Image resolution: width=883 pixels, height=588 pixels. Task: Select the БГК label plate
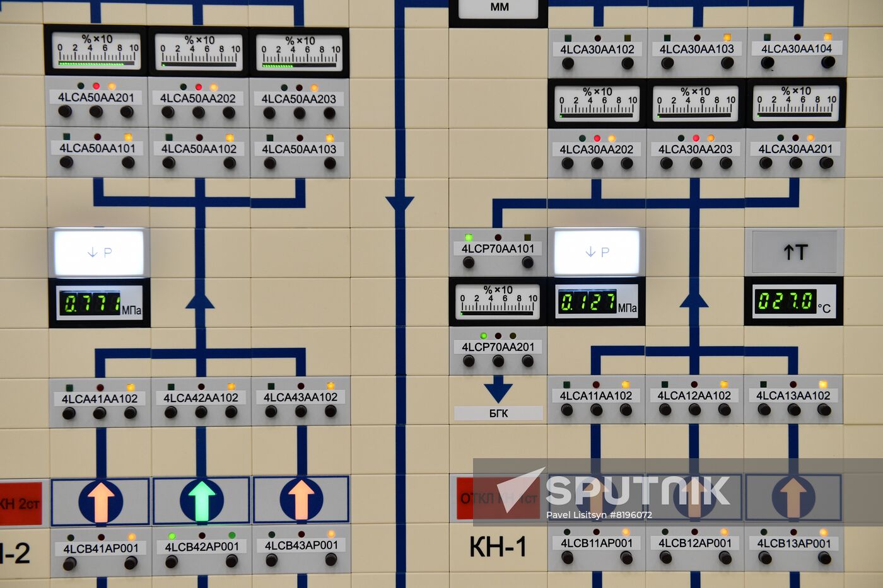498,413
